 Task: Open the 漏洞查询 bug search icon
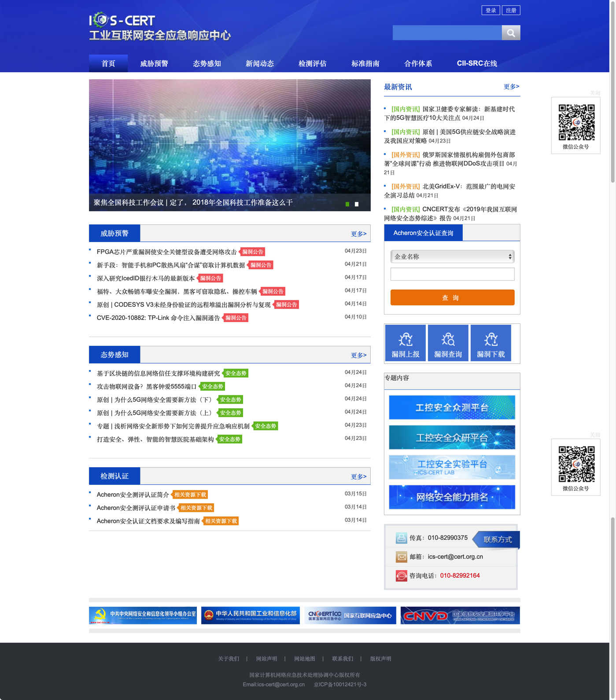point(448,343)
